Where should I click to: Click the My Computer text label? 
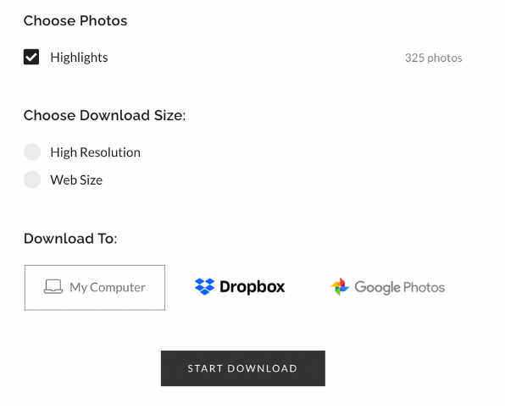coord(108,287)
